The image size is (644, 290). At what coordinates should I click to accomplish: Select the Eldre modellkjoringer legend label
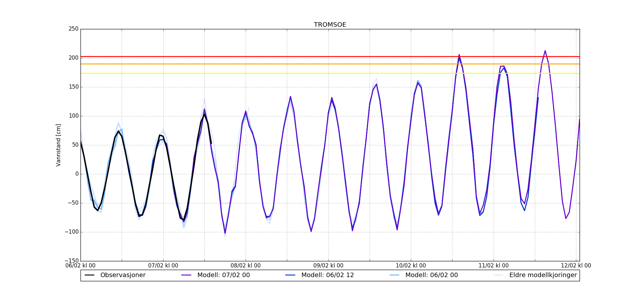coord(543,275)
